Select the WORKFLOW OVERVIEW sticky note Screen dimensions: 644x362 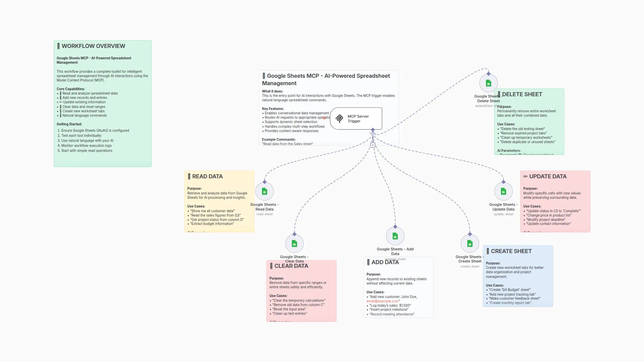click(x=102, y=104)
